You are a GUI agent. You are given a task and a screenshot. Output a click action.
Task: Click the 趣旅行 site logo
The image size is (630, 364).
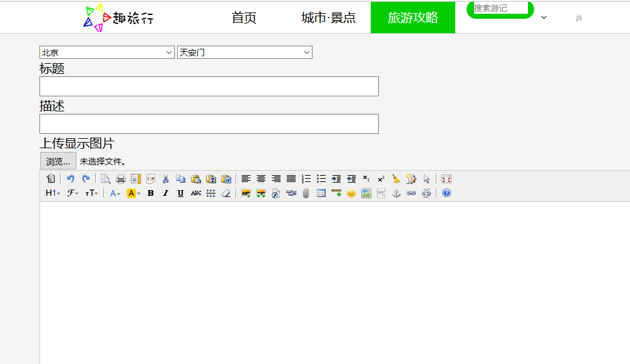click(118, 18)
